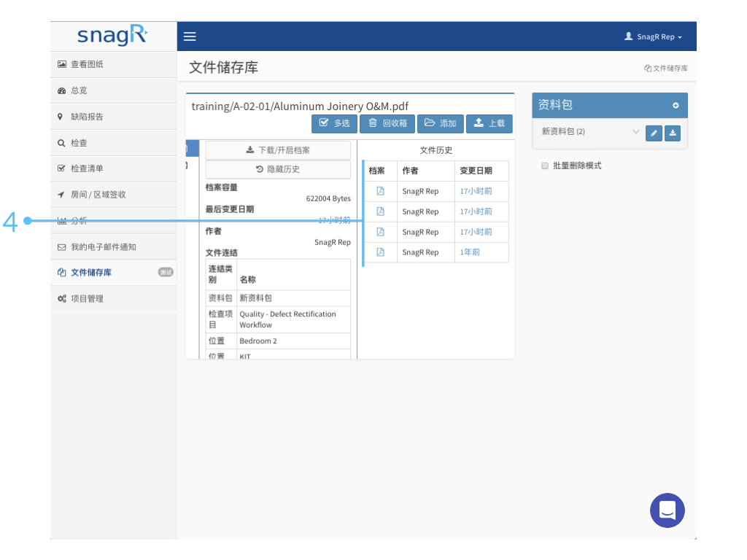This screenshot has height=560, width=747.
Task: Select 文件储存库 in the sidebar
Action: pos(113,273)
